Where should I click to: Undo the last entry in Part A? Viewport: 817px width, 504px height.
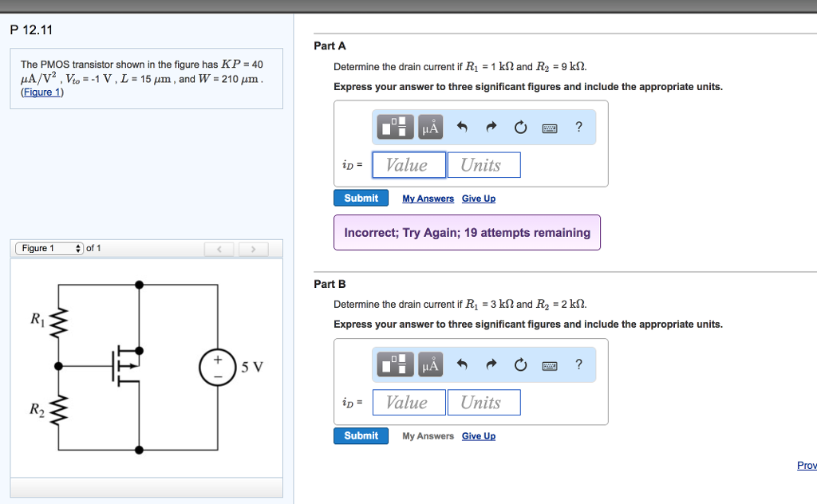tap(461, 127)
